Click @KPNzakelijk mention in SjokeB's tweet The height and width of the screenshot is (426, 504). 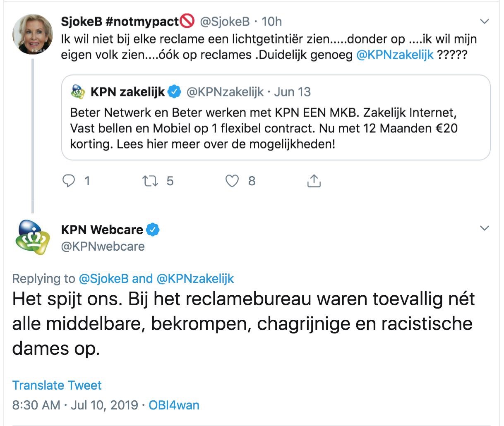[x=395, y=55]
